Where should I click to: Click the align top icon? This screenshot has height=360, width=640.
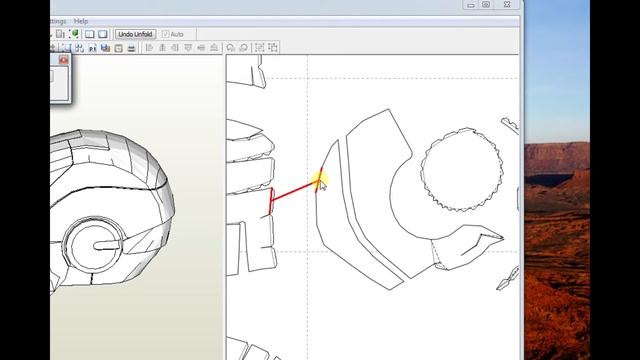188,48
